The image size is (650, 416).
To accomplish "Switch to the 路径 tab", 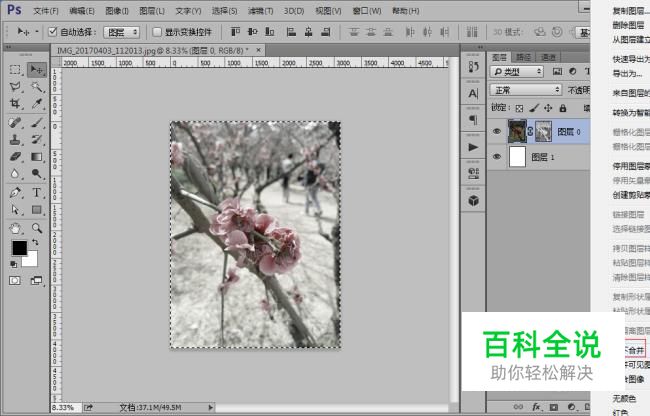I will click(x=524, y=57).
